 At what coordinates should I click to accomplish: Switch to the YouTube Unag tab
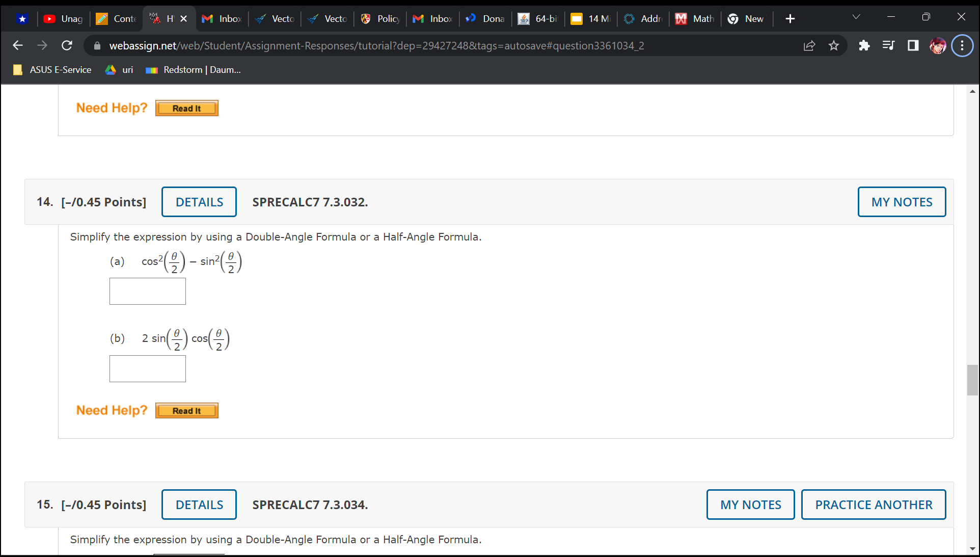(64, 19)
